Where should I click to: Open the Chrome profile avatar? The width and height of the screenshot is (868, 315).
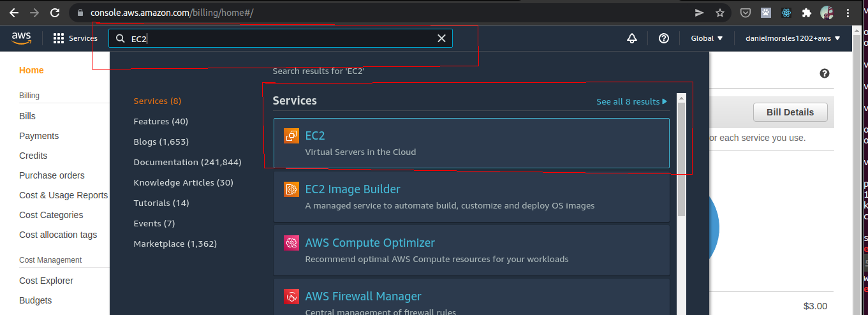click(x=827, y=12)
